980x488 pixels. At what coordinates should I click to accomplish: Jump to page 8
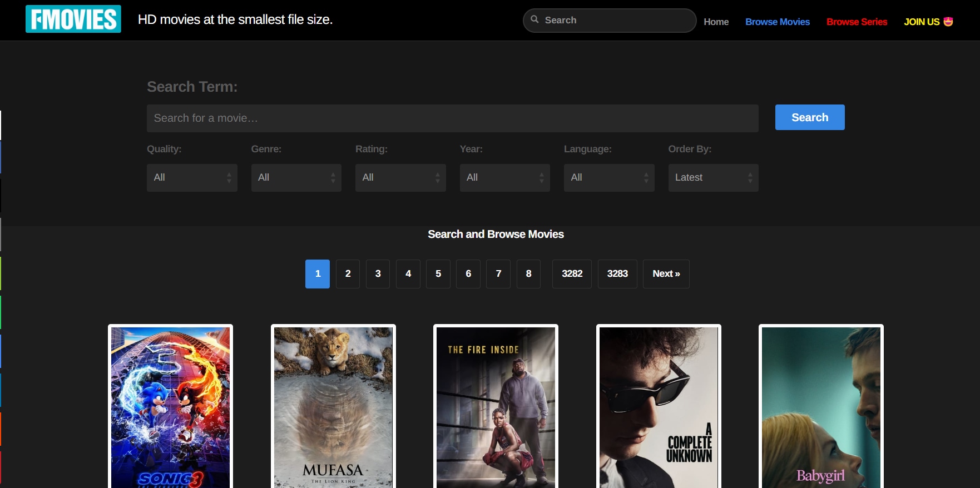click(x=528, y=274)
